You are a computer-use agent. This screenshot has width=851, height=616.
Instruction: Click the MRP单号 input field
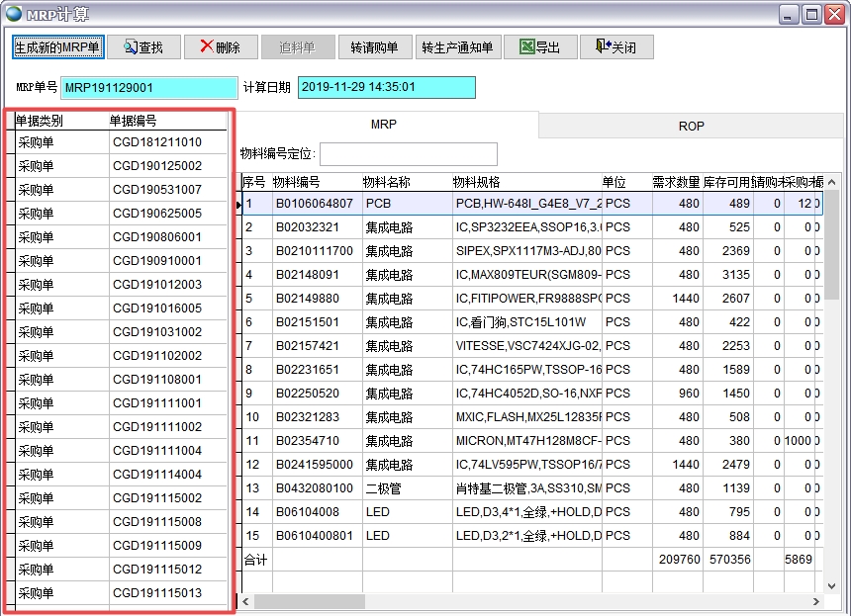pos(149,88)
